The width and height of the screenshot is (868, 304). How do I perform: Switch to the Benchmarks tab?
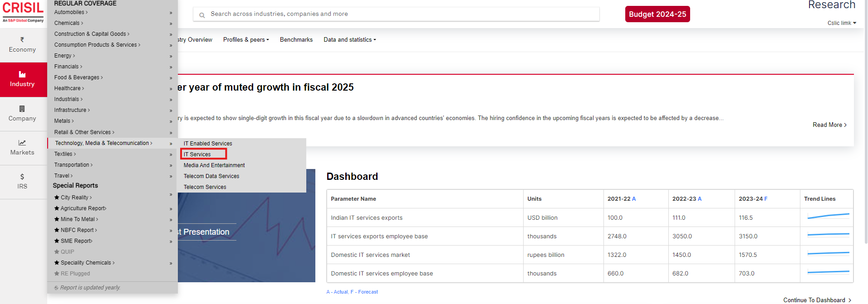(x=296, y=40)
